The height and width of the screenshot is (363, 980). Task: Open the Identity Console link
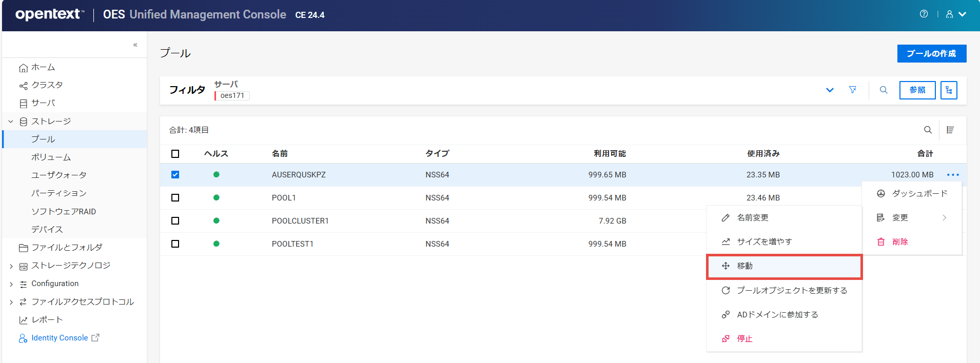point(60,338)
